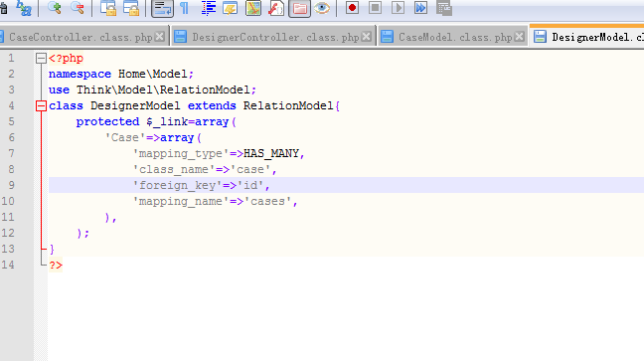Click line number 14 in the margin
644x361 pixels.
click(8, 265)
